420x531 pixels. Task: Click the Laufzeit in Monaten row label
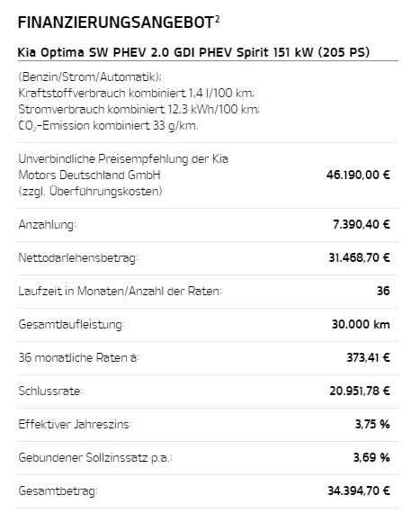point(121,291)
